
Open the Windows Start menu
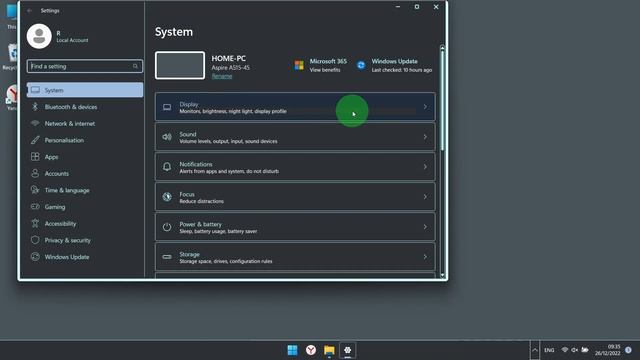(292, 350)
